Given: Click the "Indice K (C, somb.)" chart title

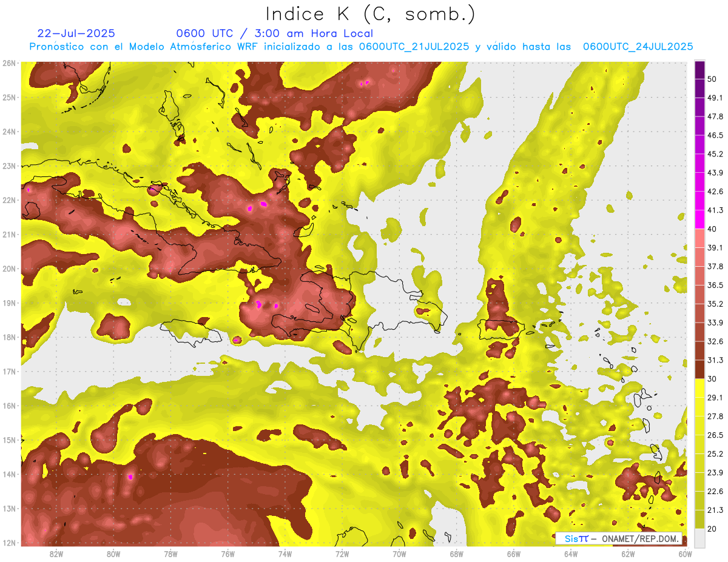Looking at the screenshot, I should point(370,14).
